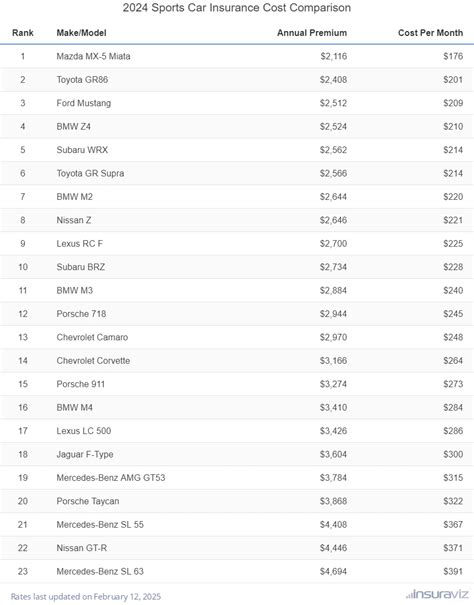Click the $391 monthly cost cell
Viewport: 474px width, 605px height.
click(x=453, y=571)
